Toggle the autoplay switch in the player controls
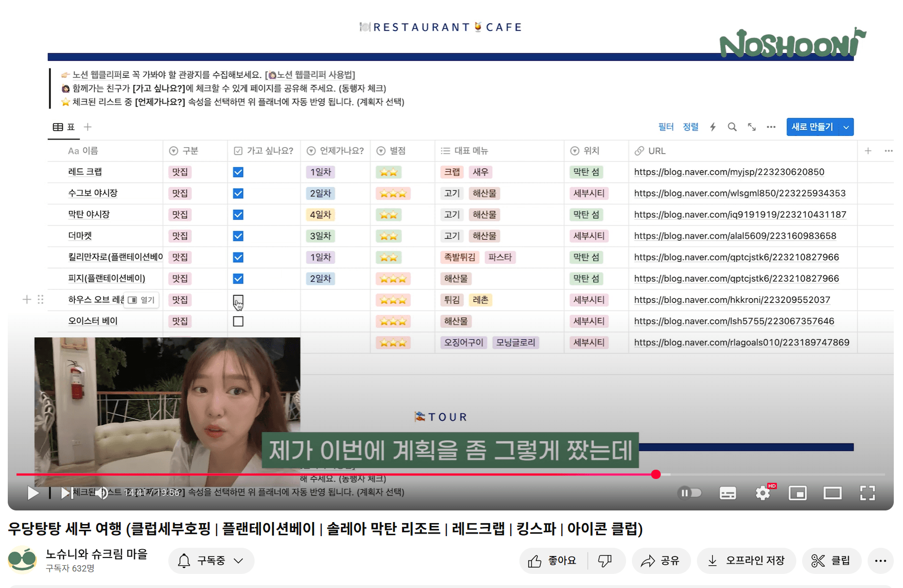This screenshot has height=588, width=903. (x=690, y=493)
